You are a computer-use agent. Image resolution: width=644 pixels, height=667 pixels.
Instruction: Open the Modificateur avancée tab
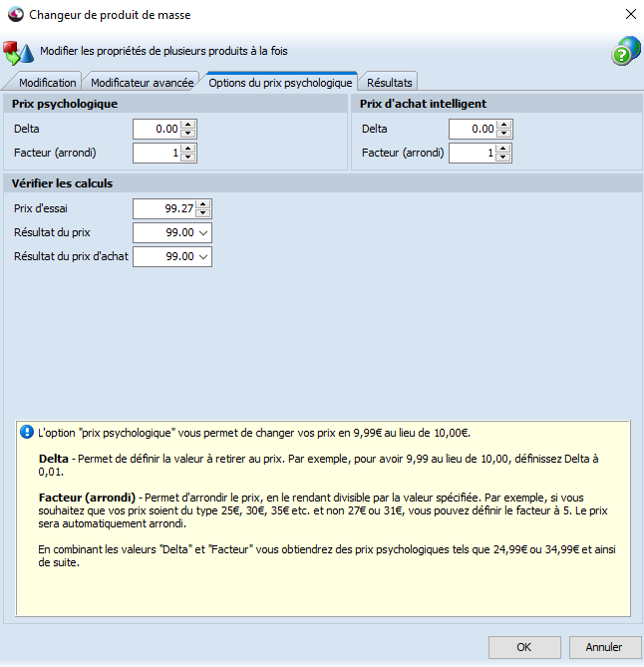(143, 83)
